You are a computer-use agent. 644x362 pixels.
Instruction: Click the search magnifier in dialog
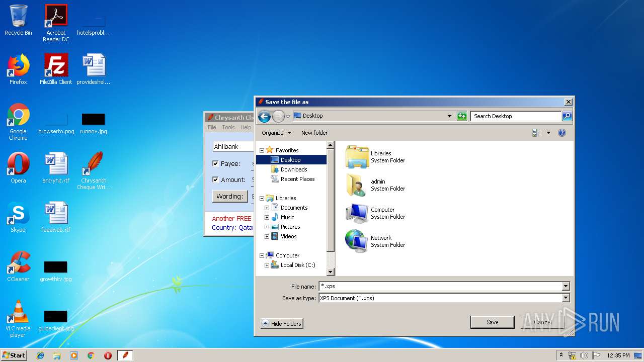pyautogui.click(x=567, y=116)
